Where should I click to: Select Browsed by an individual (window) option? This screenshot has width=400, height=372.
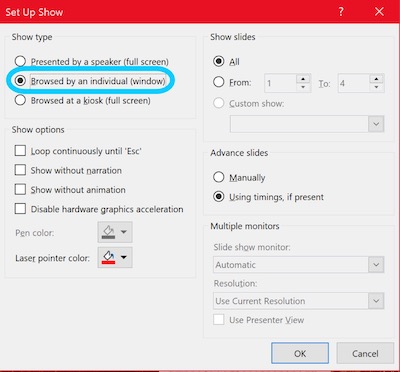tap(20, 81)
